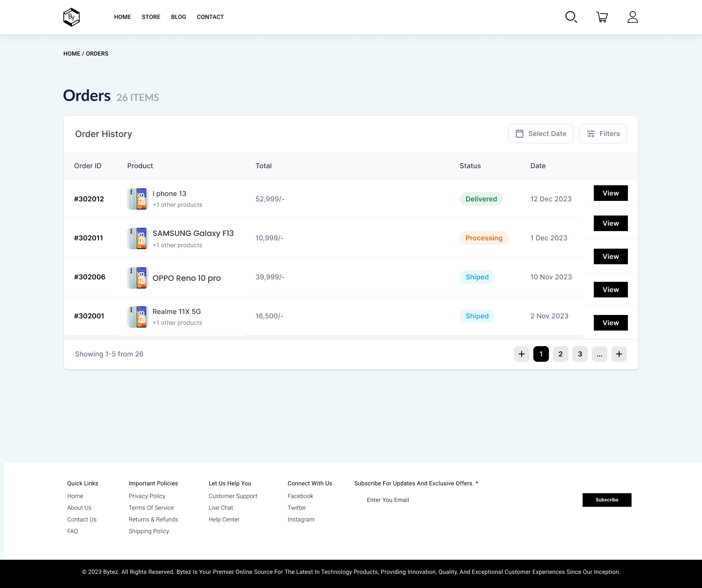Click the Shiped badge for 10 Nov 2023

[477, 277]
